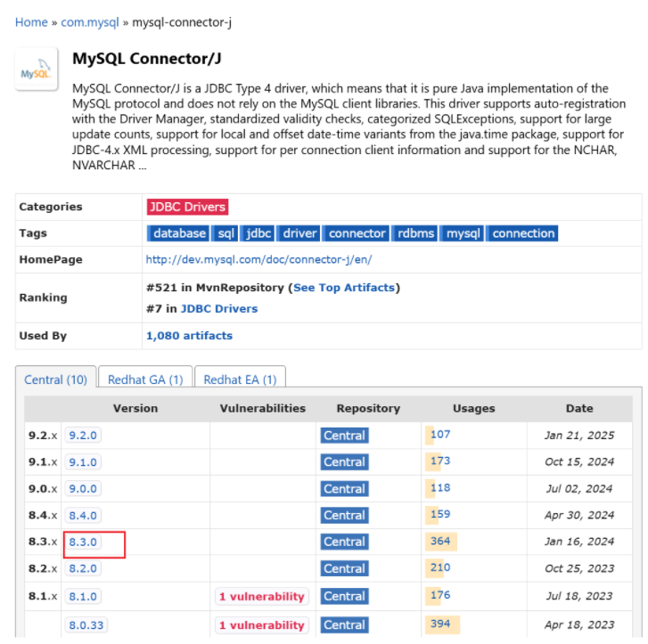Click the Jan 16, 2024 date cell
The image size is (648, 644).
pyautogui.click(x=579, y=542)
